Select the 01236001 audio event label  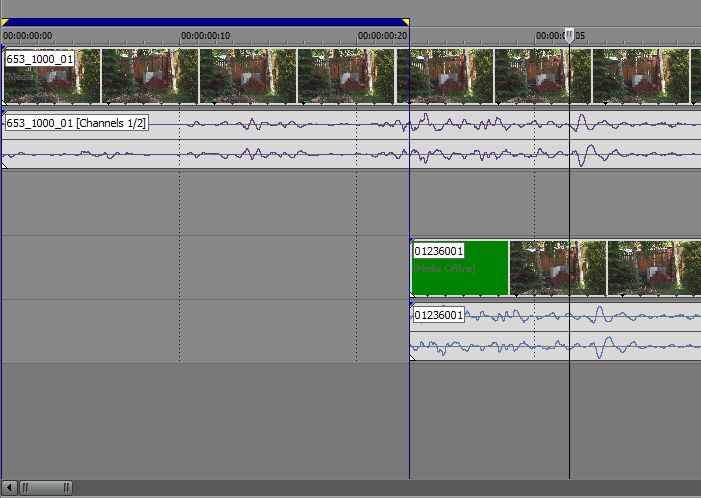pyautogui.click(x=439, y=315)
